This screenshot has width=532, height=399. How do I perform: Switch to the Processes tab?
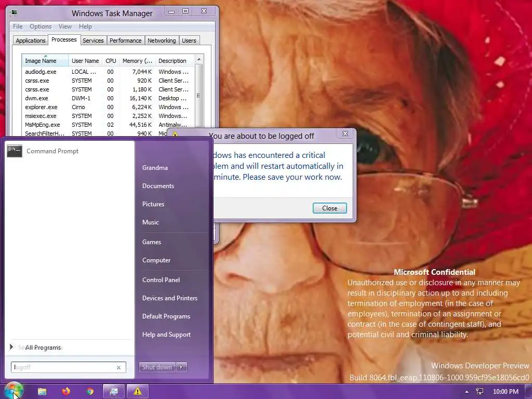[64, 39]
